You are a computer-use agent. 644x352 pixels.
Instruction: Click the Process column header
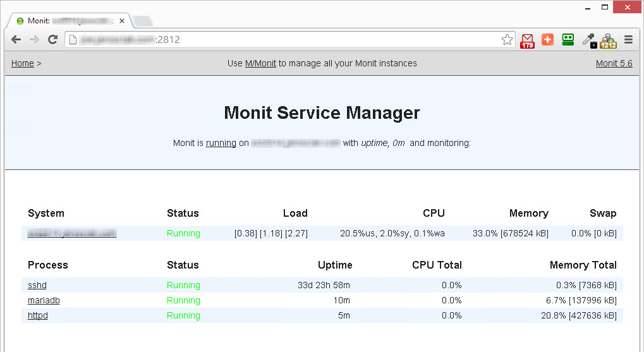coord(47,265)
